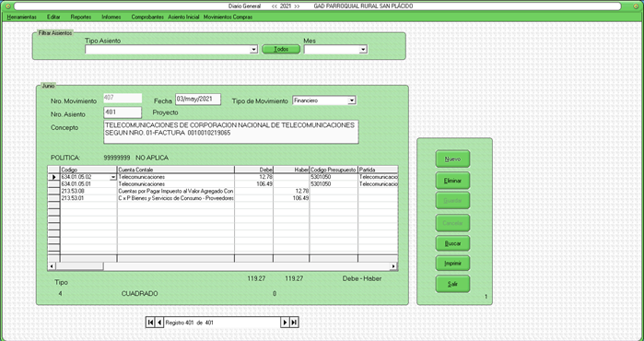The image size is (644, 341).
Task: Jump to the last record
Action: [294, 323]
